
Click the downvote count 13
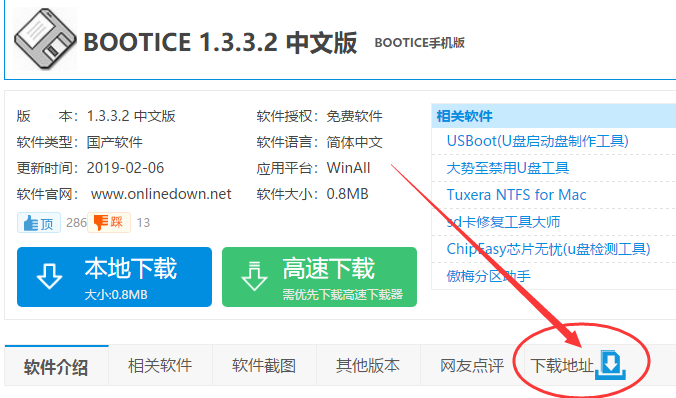pyautogui.click(x=143, y=223)
